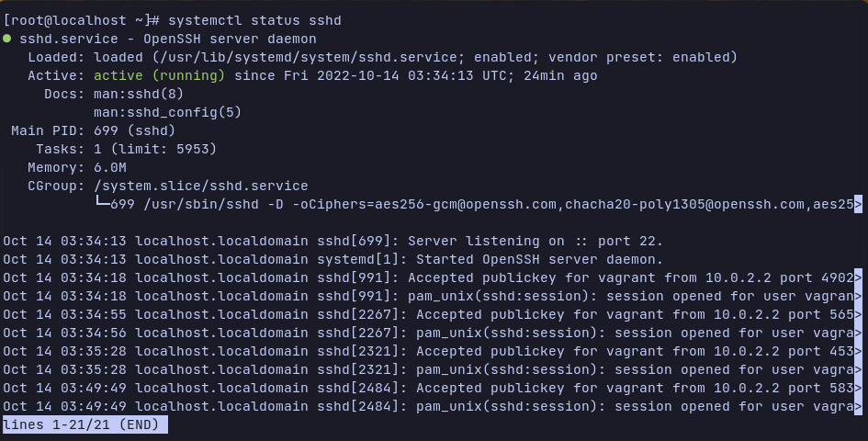Click the truncation arrow on the CGroup process line
Image resolution: width=868 pixels, height=441 pixels.
click(858, 204)
